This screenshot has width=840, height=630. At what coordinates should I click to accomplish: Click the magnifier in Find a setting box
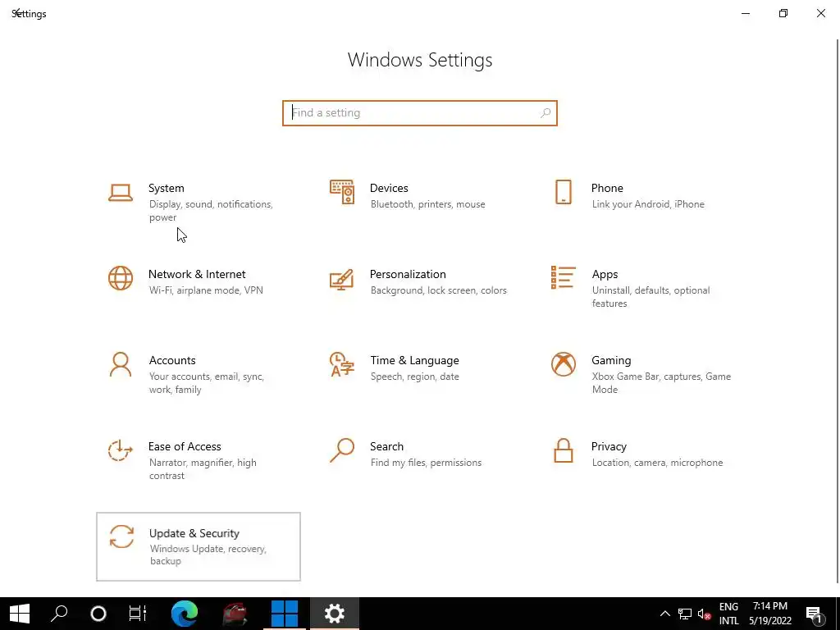(546, 113)
